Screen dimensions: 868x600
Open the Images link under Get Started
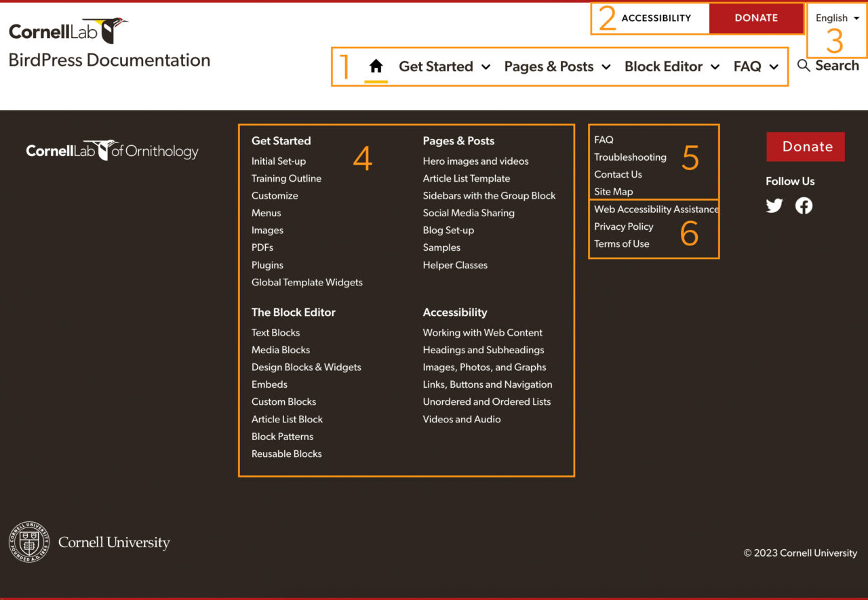click(x=267, y=231)
